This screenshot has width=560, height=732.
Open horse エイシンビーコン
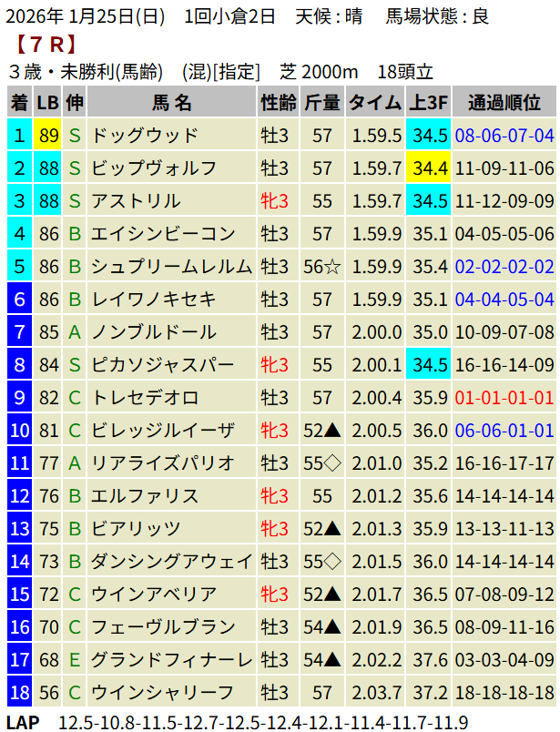click(164, 234)
